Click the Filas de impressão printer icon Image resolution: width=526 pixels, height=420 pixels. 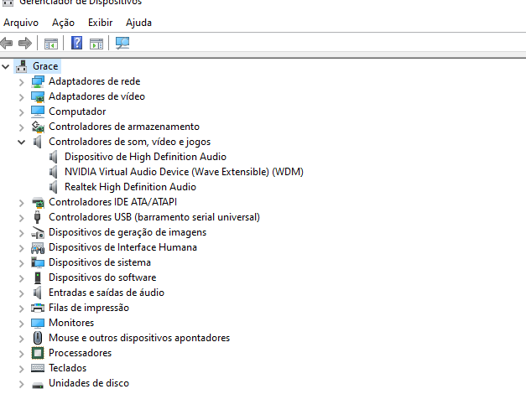pyautogui.click(x=38, y=308)
